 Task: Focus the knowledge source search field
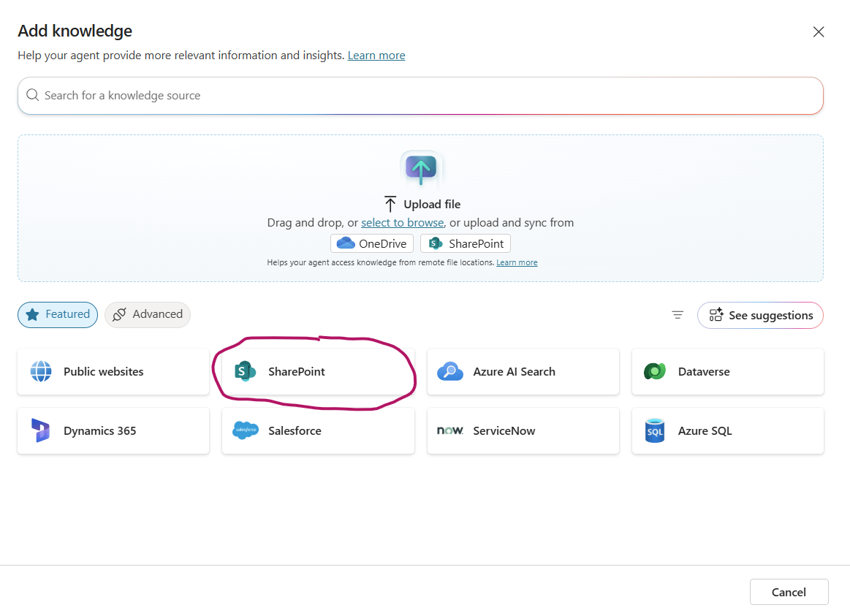421,95
